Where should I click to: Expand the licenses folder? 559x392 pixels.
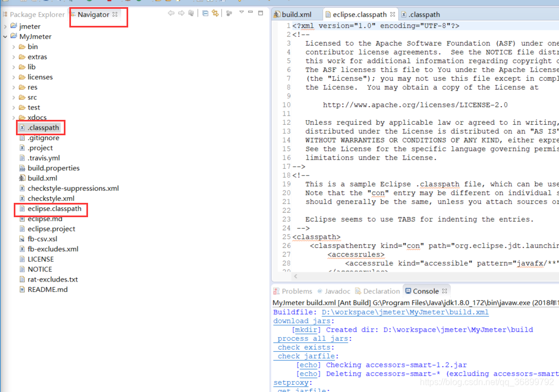click(x=14, y=77)
